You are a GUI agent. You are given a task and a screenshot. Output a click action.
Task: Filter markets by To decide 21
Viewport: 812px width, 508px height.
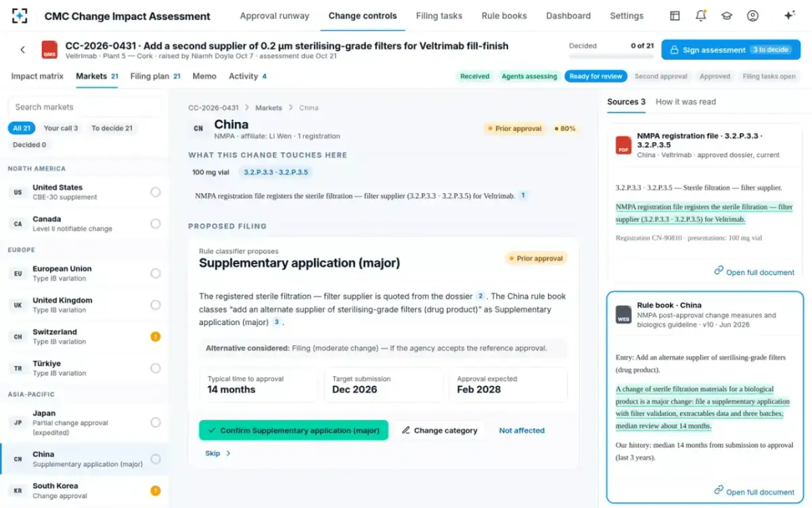(112, 128)
